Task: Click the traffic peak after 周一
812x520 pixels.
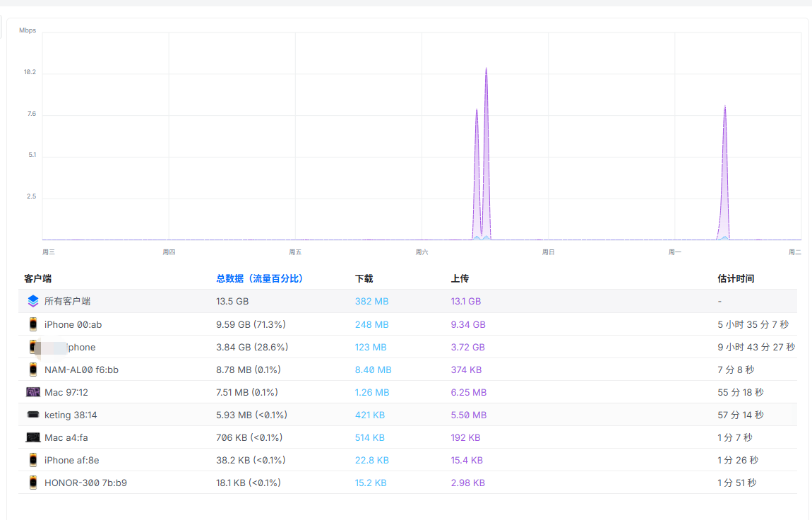Action: pyautogui.click(x=724, y=108)
